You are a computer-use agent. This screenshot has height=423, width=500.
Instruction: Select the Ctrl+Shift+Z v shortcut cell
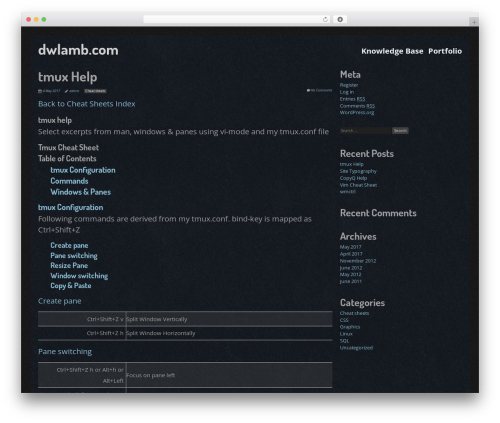[82, 319]
